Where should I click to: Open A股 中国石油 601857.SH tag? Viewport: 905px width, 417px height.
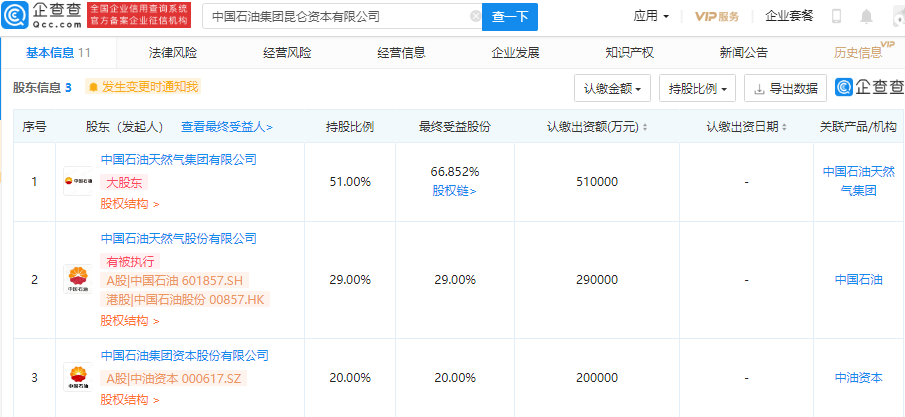click(175, 280)
